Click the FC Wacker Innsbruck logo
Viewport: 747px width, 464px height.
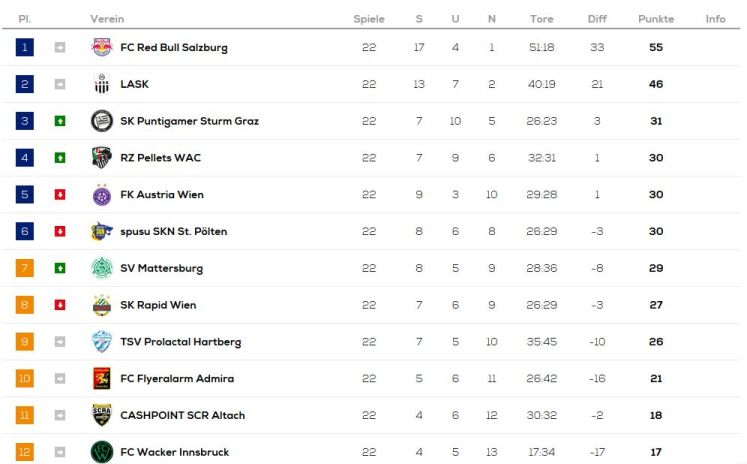coord(102,452)
